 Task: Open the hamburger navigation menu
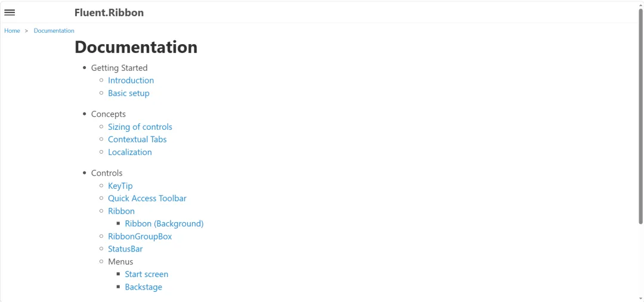click(x=10, y=13)
